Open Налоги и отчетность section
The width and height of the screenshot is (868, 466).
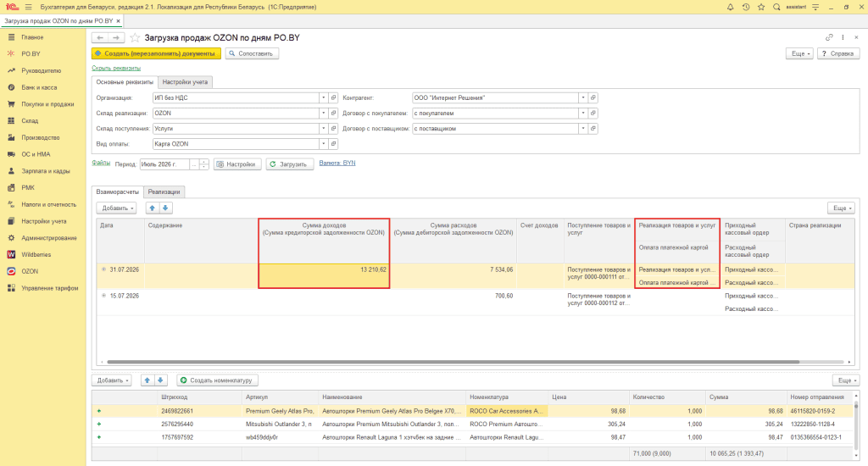point(48,204)
